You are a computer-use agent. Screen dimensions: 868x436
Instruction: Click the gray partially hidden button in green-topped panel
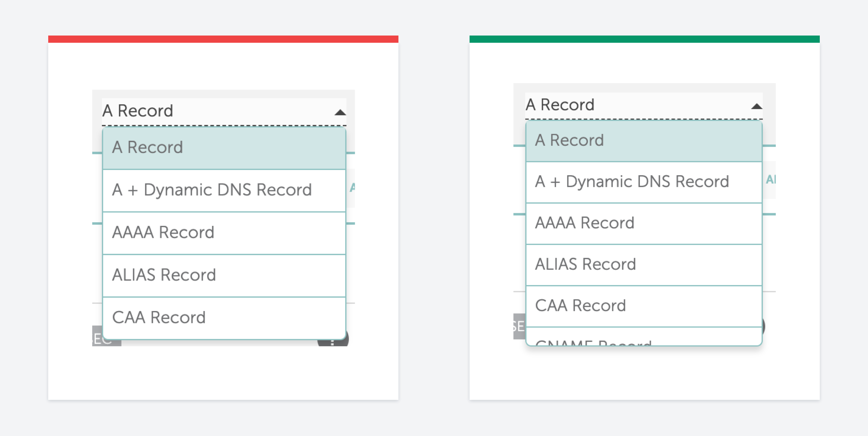coord(519,326)
